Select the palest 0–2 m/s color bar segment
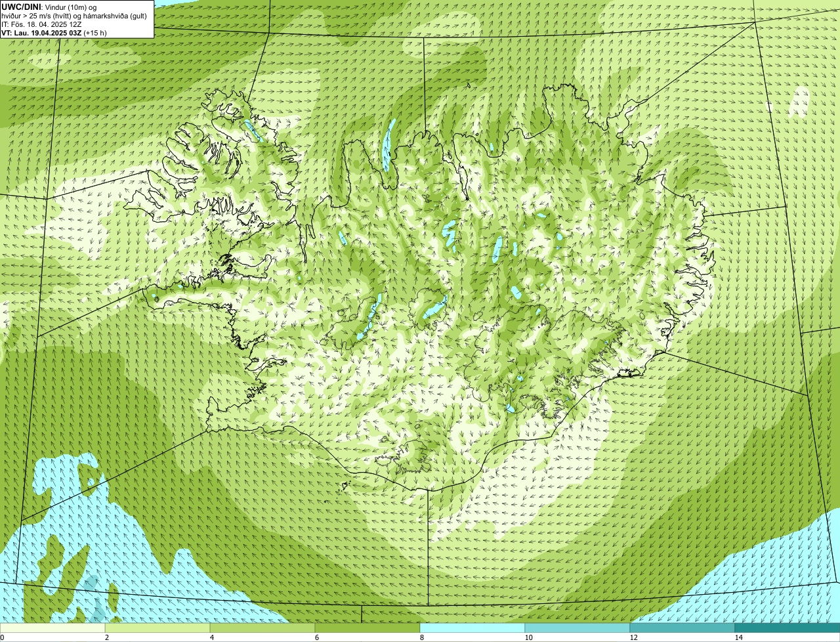This screenshot has width=840, height=642. (x=52, y=628)
